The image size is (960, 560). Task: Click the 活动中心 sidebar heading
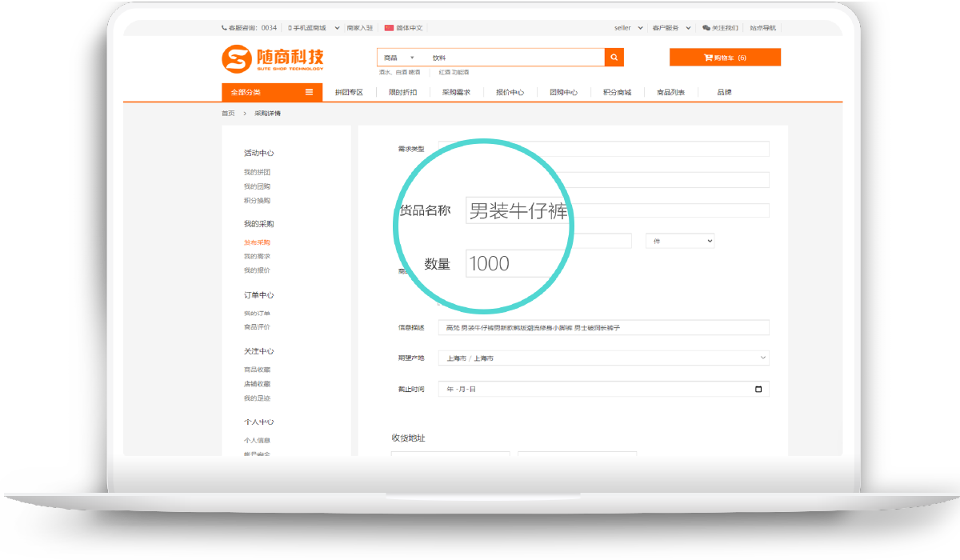(258, 153)
